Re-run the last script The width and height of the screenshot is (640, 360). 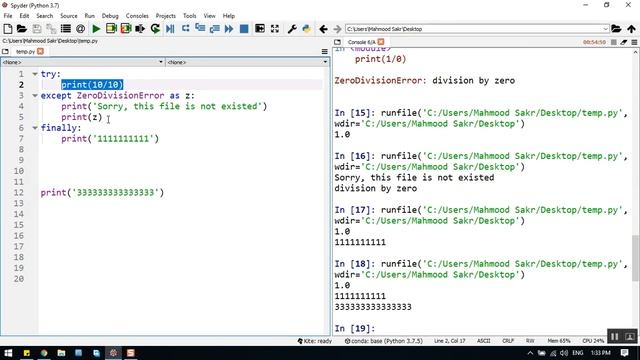(155, 29)
